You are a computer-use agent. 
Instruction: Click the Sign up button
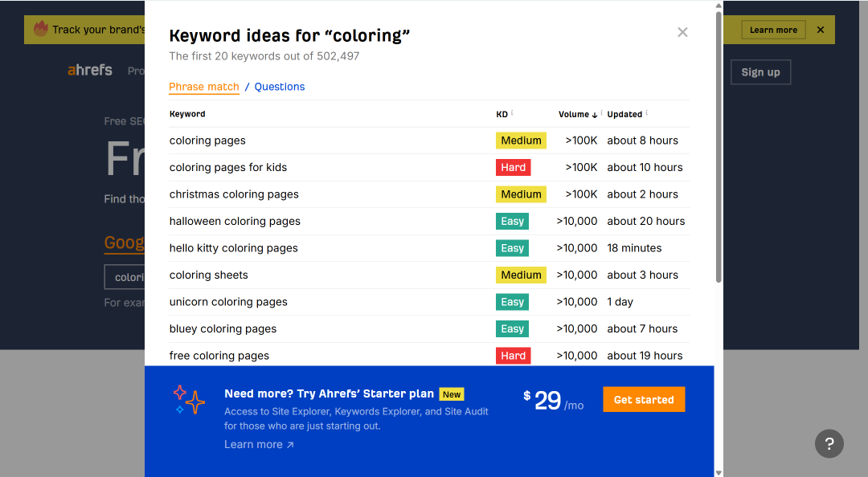[760, 72]
